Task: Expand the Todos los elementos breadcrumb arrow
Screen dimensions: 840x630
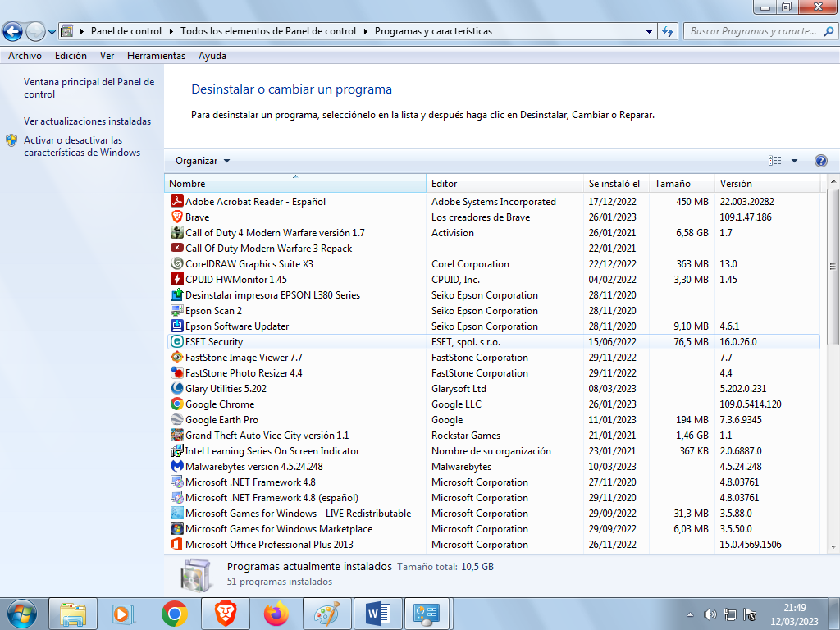Action: (365, 31)
